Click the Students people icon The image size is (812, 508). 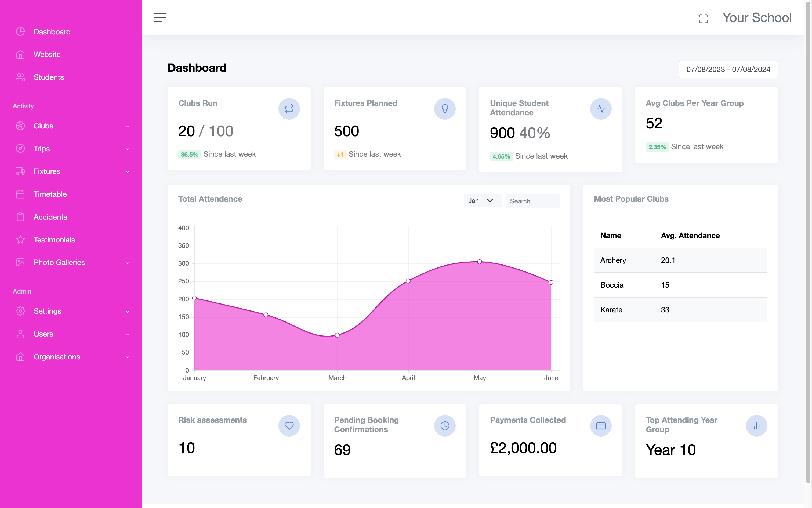click(20, 77)
